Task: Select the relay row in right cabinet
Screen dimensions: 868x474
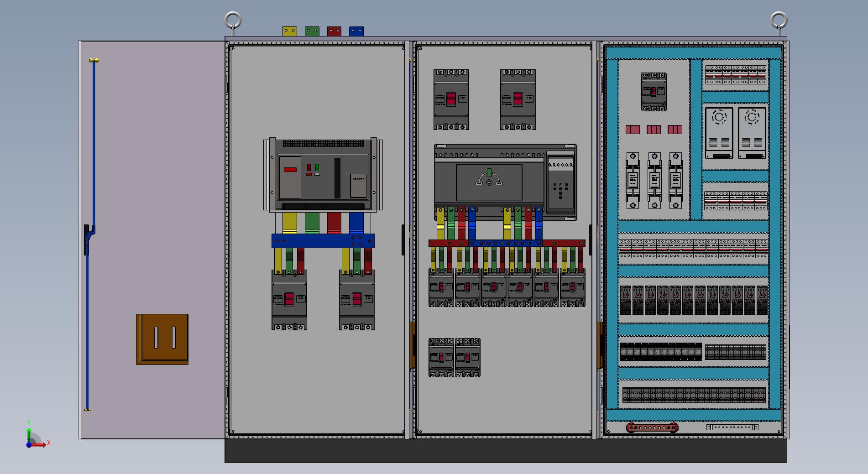Action: [x=694, y=300]
